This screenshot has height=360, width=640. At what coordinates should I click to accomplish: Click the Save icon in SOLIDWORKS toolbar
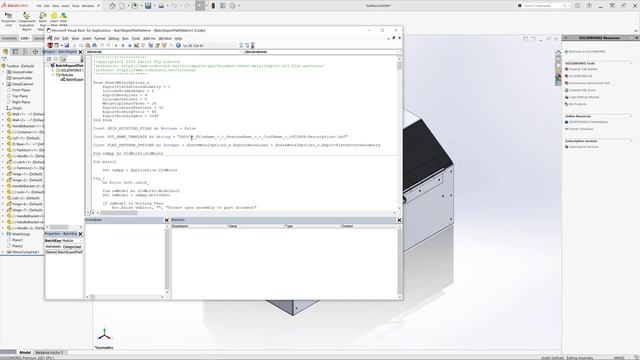coord(148,6)
